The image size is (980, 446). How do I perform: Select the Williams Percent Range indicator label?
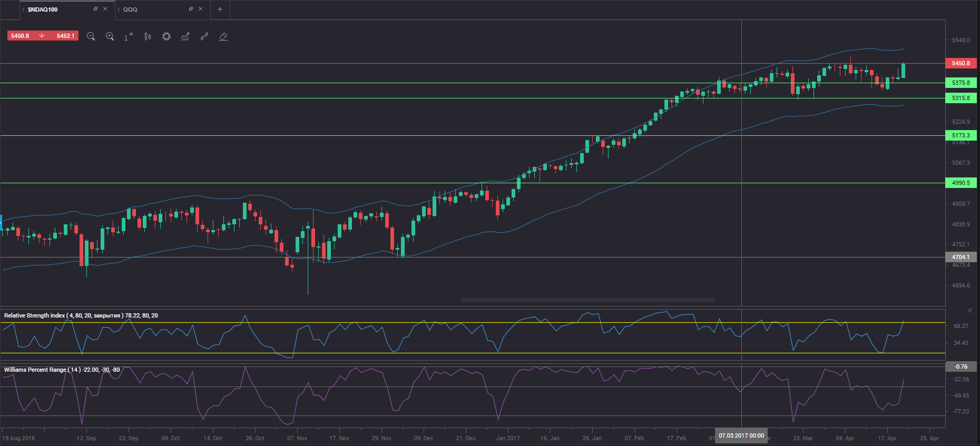click(62, 370)
